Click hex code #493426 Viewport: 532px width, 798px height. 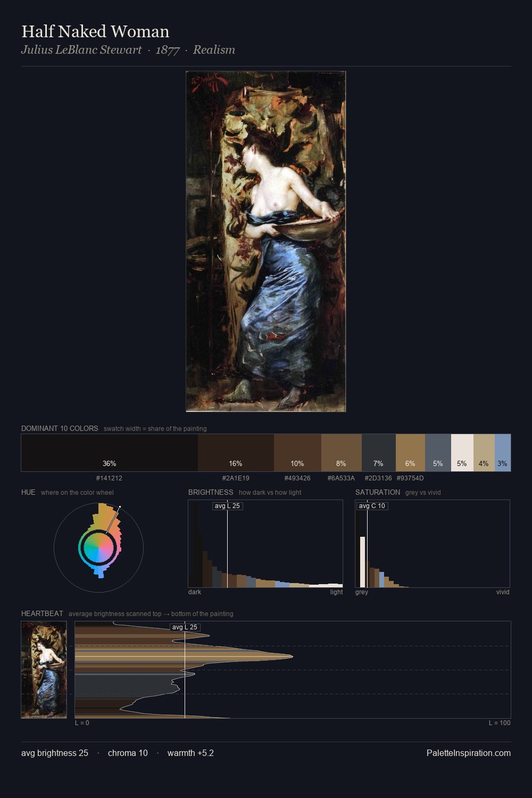tap(297, 478)
